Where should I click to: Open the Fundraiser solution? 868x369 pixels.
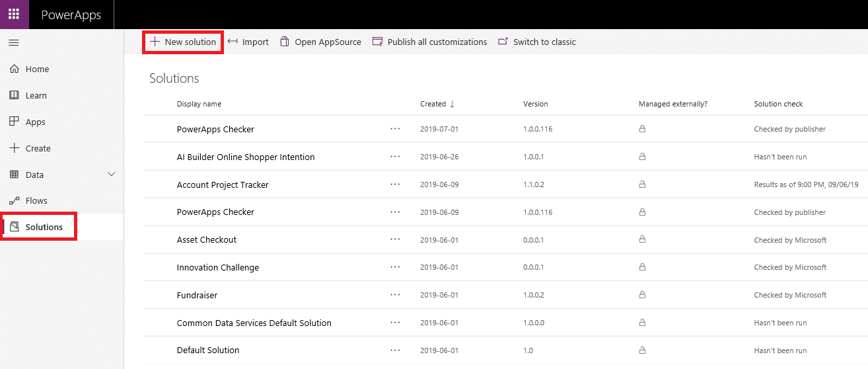197,295
